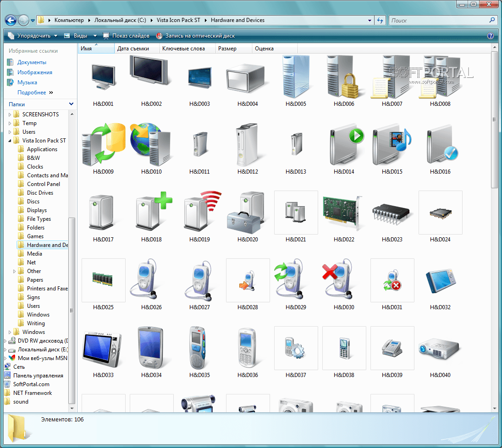Click Vista Icon Pack ST breadcrumb
The width and height of the screenshot is (502, 448).
point(178,20)
